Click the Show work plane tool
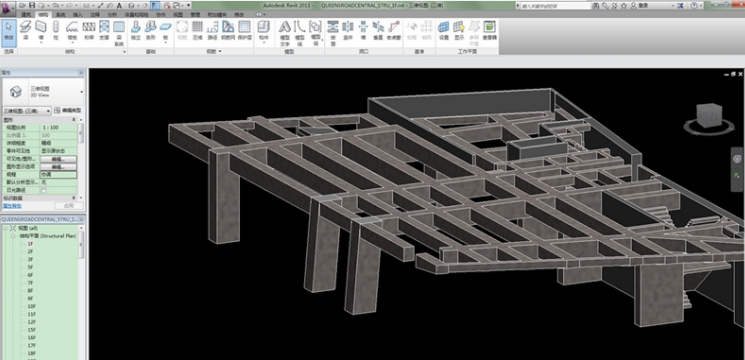Image resolution: width=745 pixels, height=360 pixels. click(x=459, y=30)
